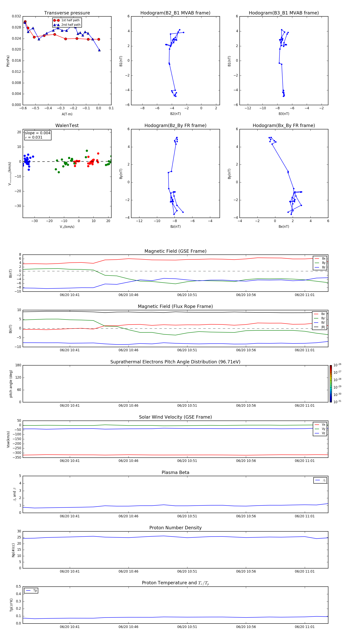Screen dimensions: 351x644
Task: Click the Bz(nT) x-axis label
Action: coord(175,227)
